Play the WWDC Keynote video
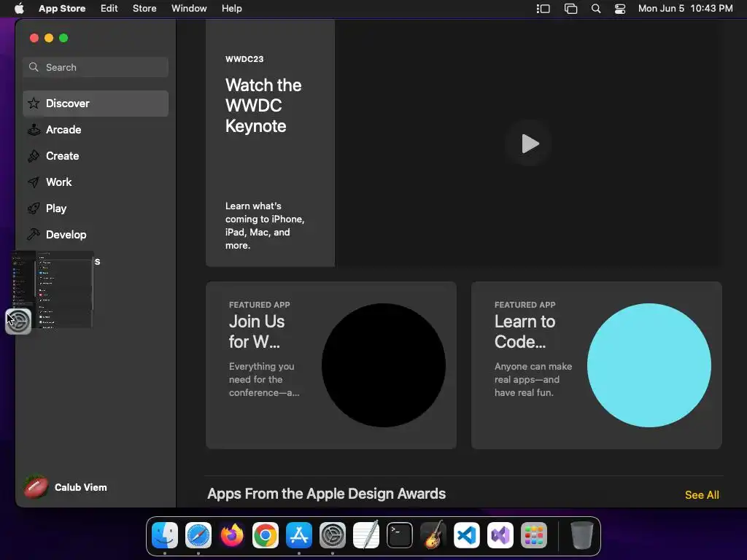 point(529,144)
